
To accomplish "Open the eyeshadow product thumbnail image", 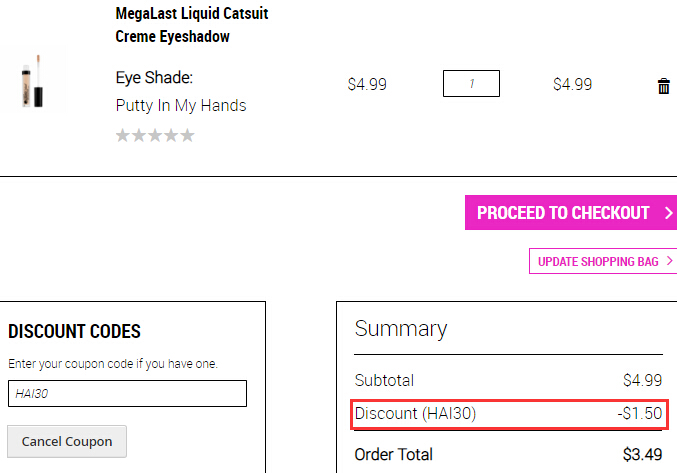I will tap(32, 81).
